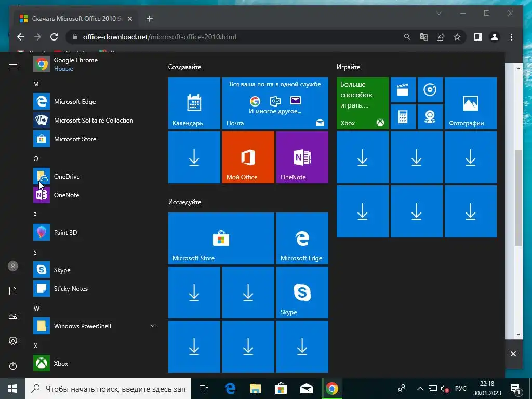Viewport: 532px width, 399px height.
Task: Click the muted volume tray icon
Action: pos(445,389)
